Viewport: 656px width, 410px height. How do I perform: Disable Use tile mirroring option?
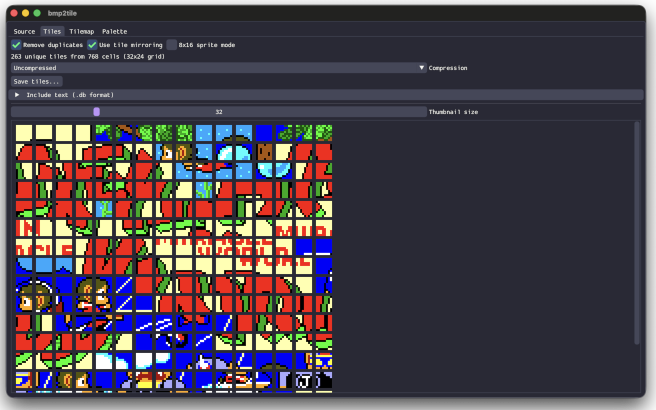coord(92,45)
